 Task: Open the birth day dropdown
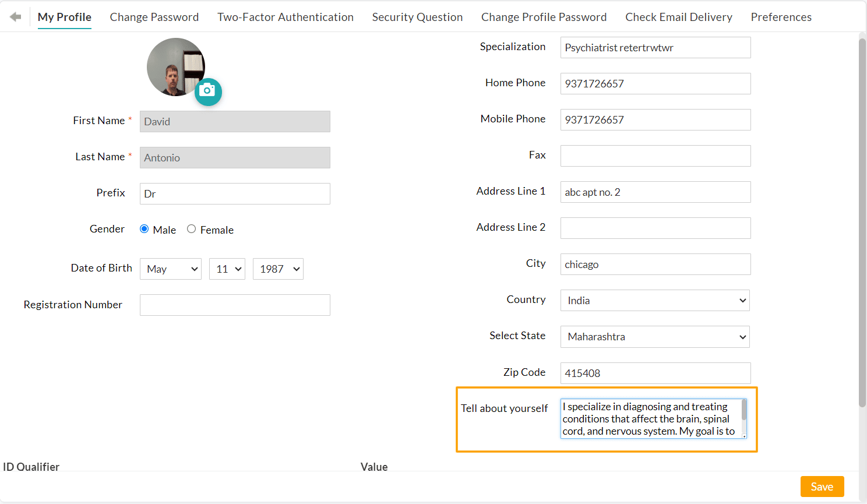tap(227, 269)
